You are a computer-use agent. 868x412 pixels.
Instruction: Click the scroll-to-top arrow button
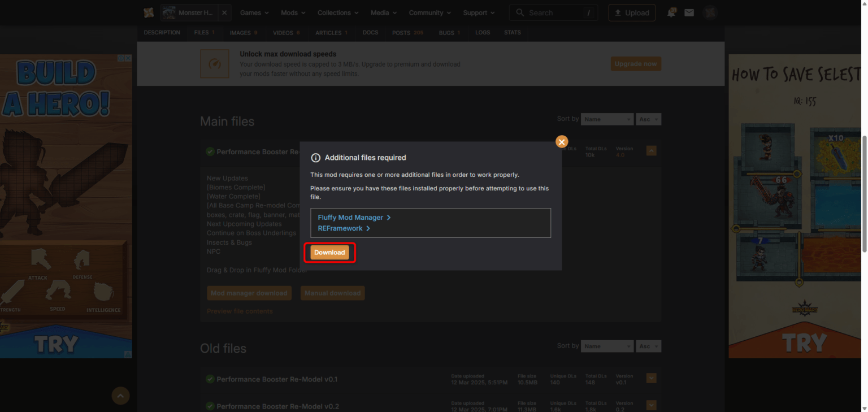click(120, 396)
